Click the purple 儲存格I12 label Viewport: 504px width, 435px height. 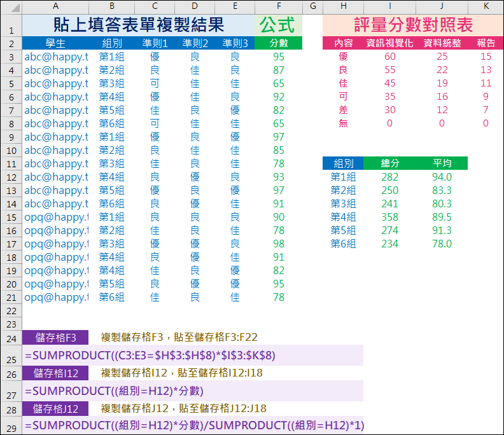click(x=55, y=373)
